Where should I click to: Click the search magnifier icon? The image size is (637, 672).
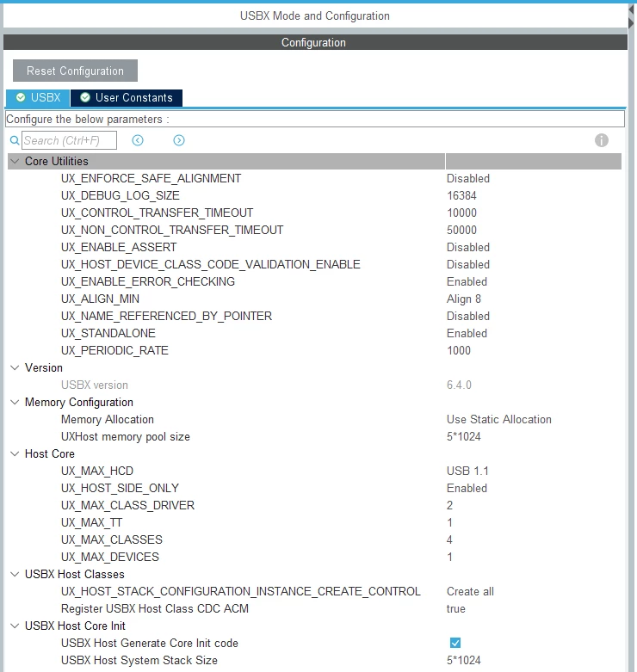[x=15, y=140]
